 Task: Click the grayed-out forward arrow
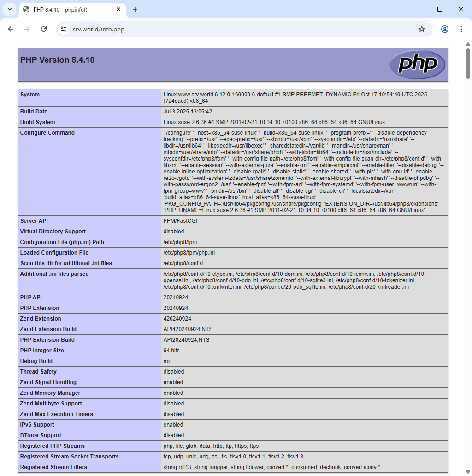coord(27,29)
